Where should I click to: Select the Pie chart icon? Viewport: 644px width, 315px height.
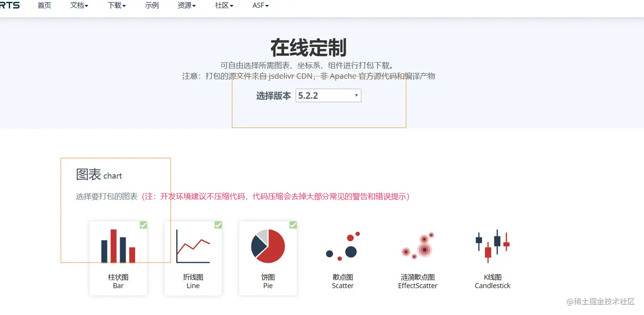click(x=268, y=246)
